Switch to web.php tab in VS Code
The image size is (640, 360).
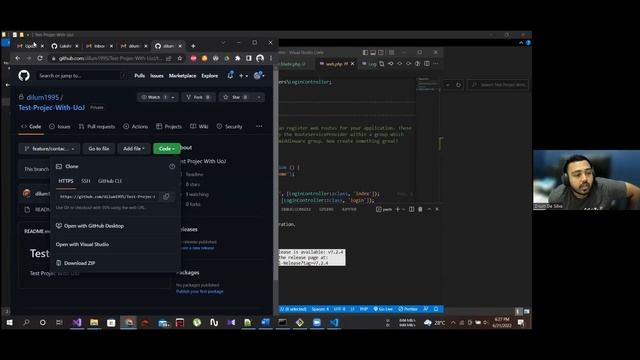[334, 64]
